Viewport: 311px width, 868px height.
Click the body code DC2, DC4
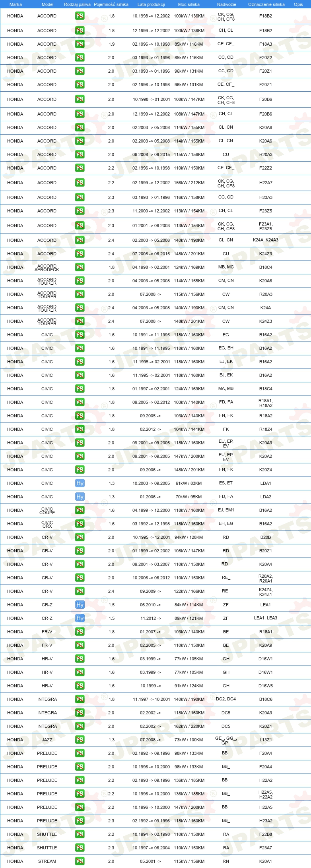226,699
